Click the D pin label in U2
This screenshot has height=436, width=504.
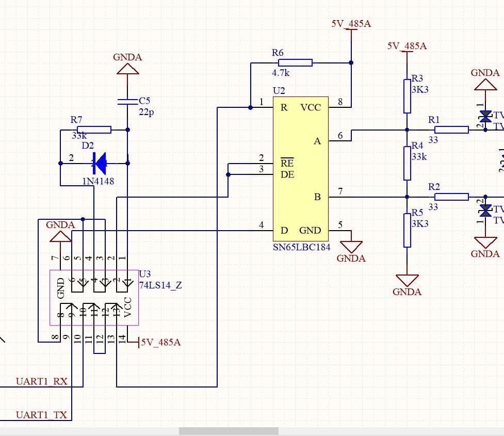tap(284, 230)
